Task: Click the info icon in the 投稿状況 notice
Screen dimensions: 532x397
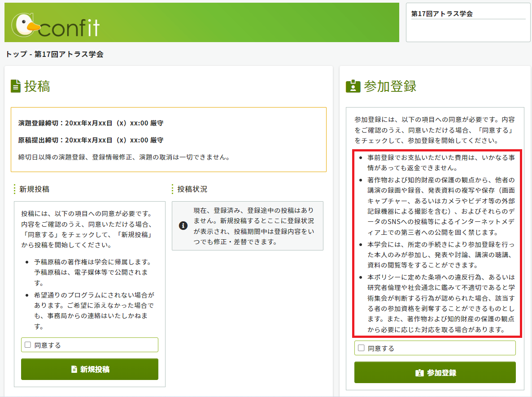Action: [183, 225]
